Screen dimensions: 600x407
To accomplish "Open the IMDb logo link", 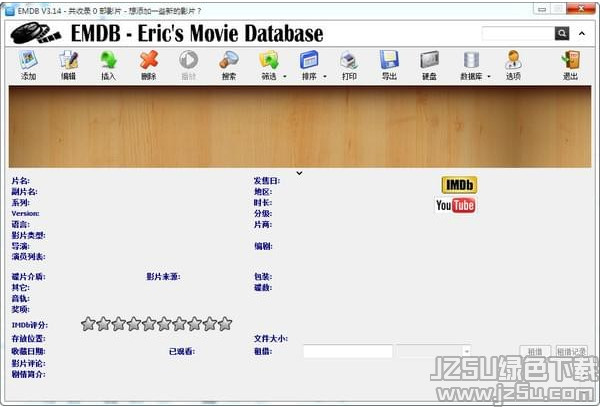I will [x=459, y=185].
